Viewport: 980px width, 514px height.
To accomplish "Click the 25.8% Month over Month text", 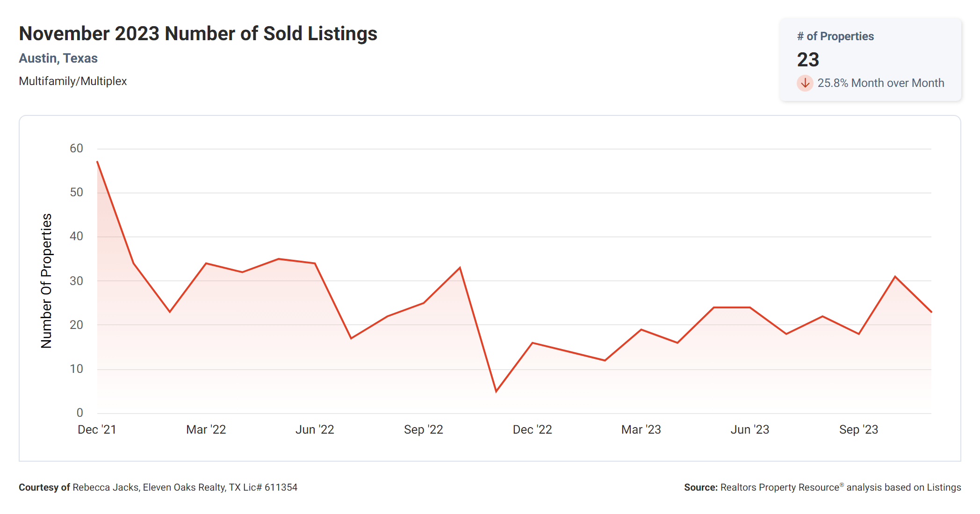I will click(x=880, y=83).
